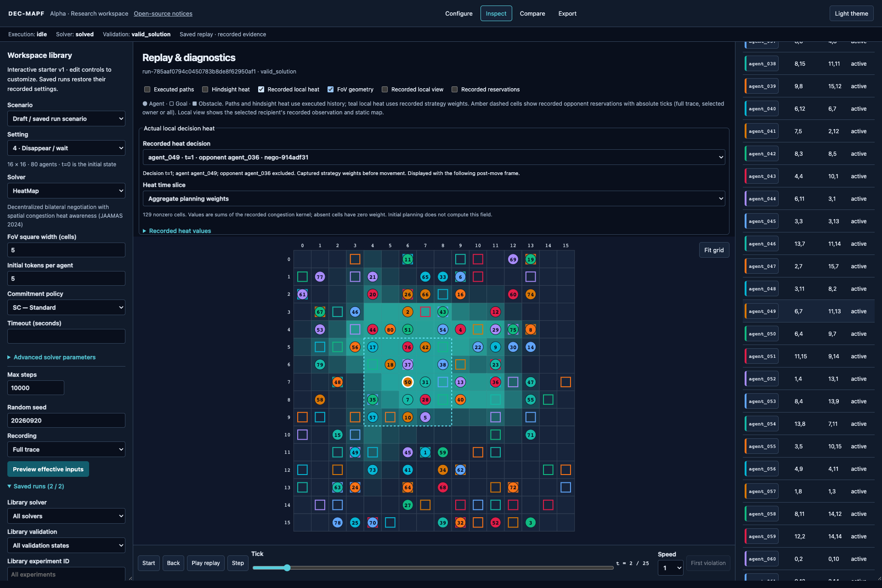Click agent 15 marker in row 10
882x588 pixels.
337,435
